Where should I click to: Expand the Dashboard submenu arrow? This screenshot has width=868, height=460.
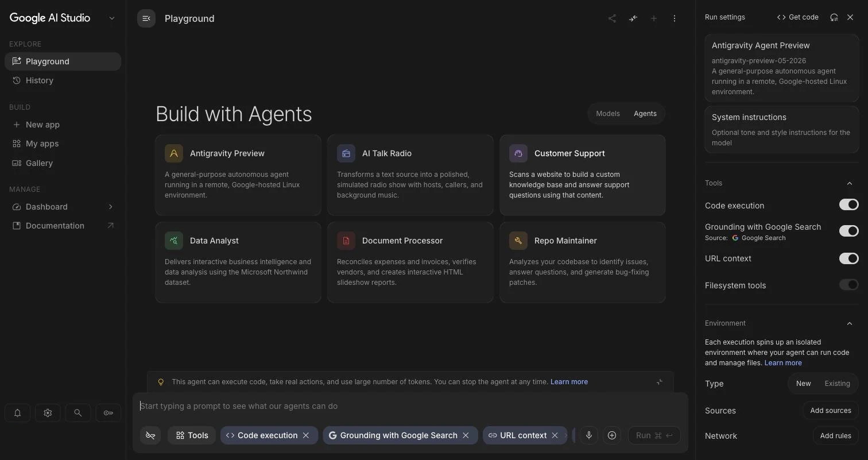[110, 207]
